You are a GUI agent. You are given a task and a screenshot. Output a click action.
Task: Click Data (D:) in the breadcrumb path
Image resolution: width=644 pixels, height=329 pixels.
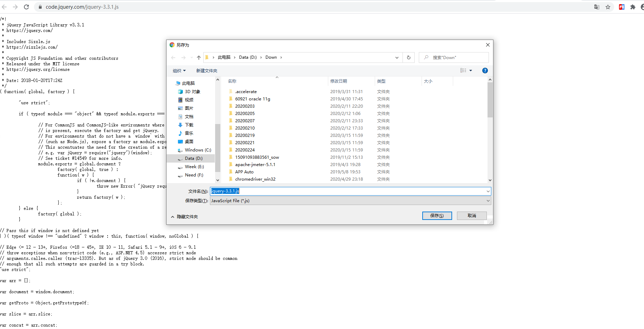click(x=248, y=57)
